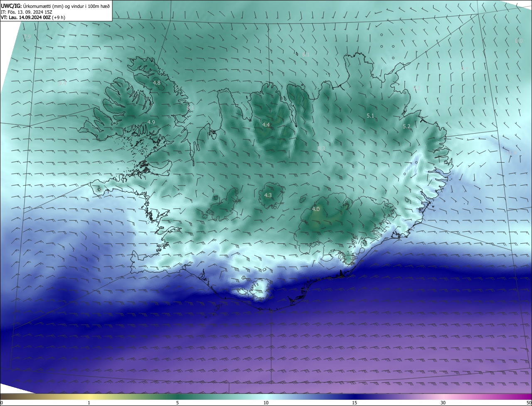Click the colour scale tick labelled 50
The height and width of the screenshot is (406, 532).
pyautogui.click(x=529, y=403)
